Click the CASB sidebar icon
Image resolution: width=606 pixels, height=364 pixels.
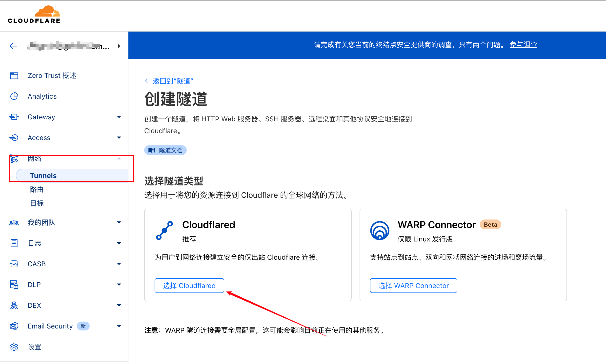pos(14,264)
